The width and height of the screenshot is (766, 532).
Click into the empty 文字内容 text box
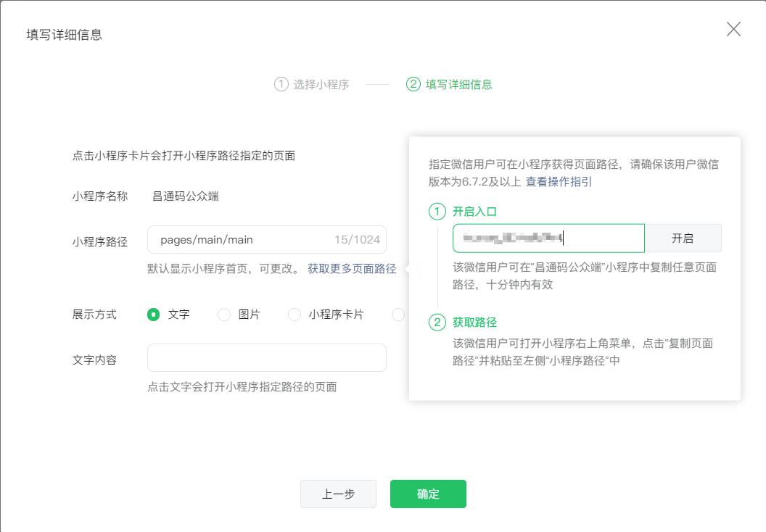(266, 358)
